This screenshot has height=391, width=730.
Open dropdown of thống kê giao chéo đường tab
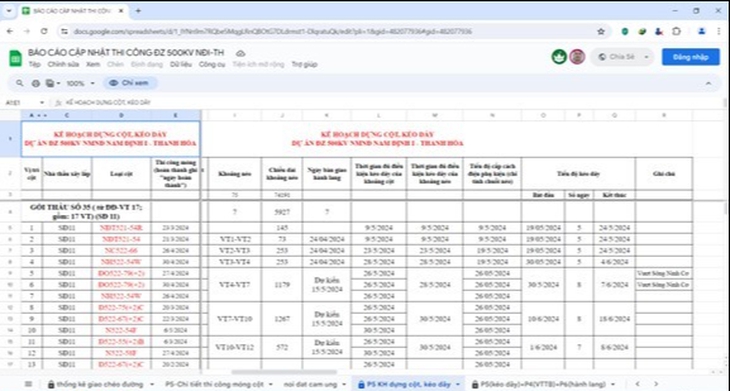pos(152,384)
